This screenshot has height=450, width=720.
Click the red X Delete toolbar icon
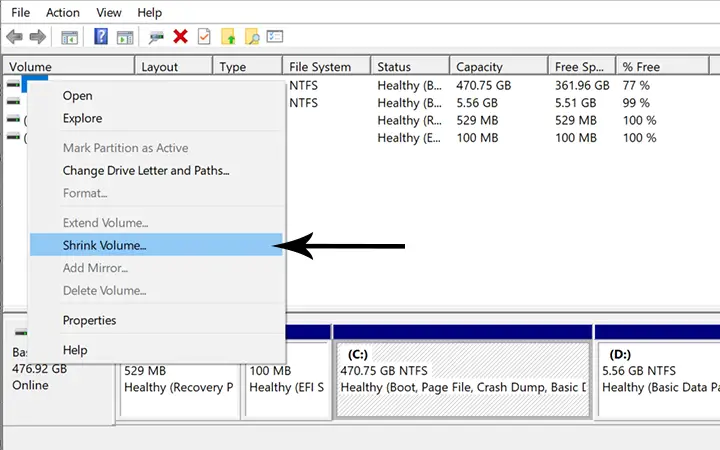pos(180,36)
